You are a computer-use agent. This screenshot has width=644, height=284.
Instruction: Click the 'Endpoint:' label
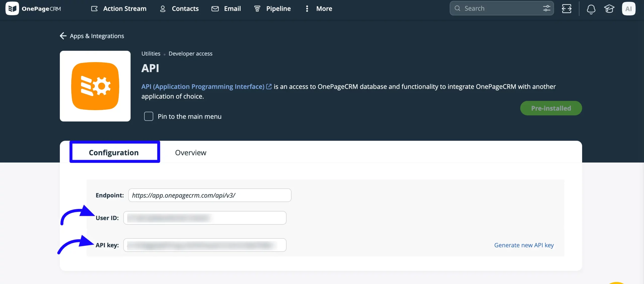tap(110, 195)
